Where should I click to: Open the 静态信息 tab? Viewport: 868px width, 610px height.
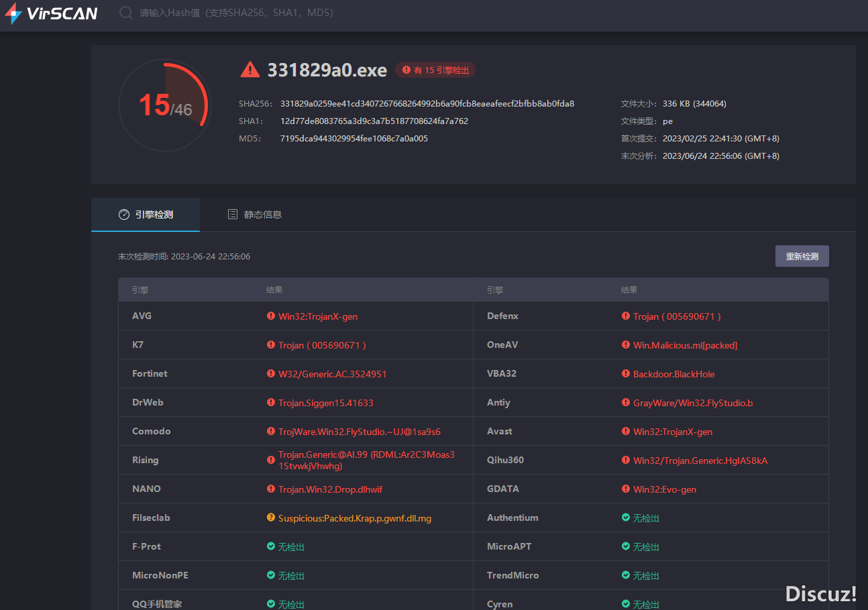point(255,215)
